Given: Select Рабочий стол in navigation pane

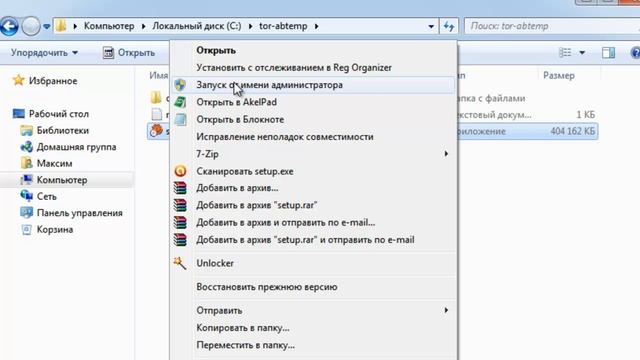Looking at the screenshot, I should tap(58, 114).
